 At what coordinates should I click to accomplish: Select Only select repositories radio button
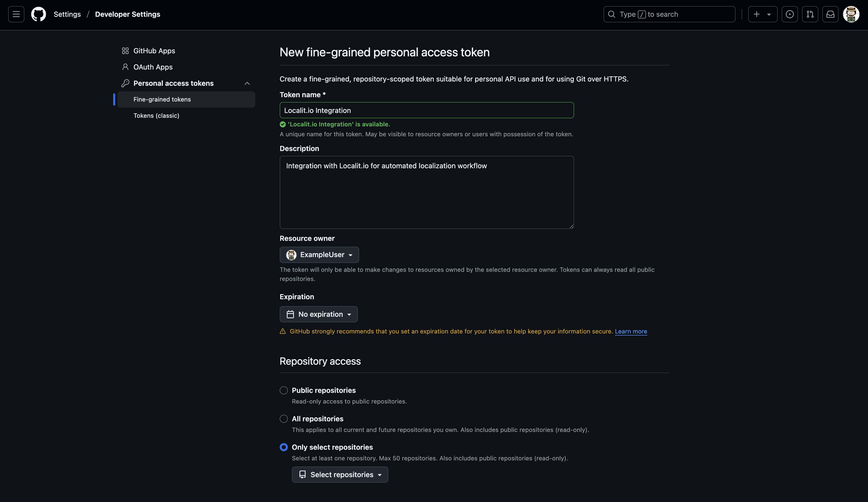(x=283, y=447)
